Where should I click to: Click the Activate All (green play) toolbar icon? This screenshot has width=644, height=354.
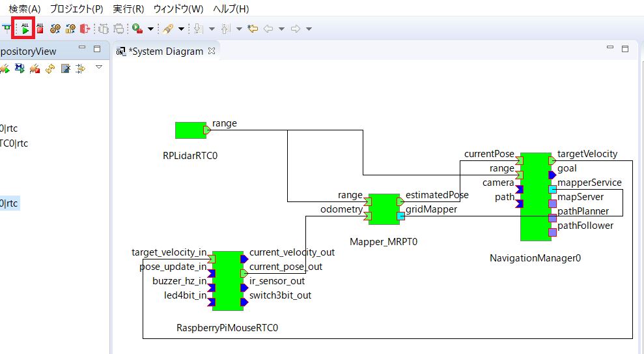point(25,29)
